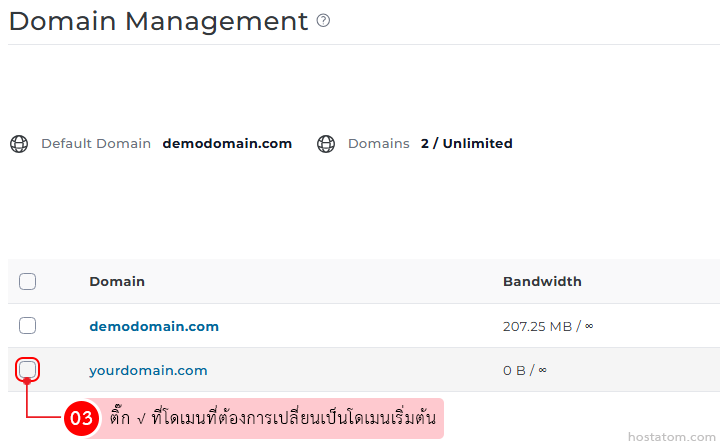
Task: Check the box for demodomain.com row
Action: click(28, 326)
